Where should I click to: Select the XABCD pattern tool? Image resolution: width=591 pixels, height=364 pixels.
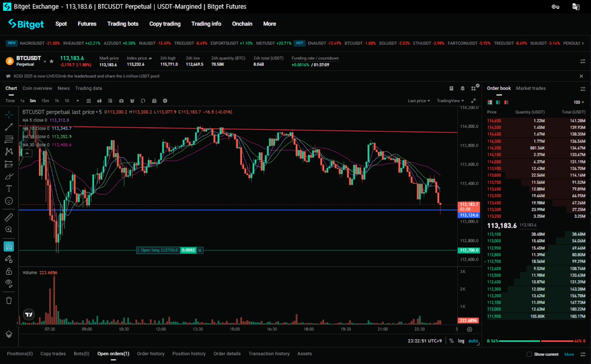click(9, 151)
